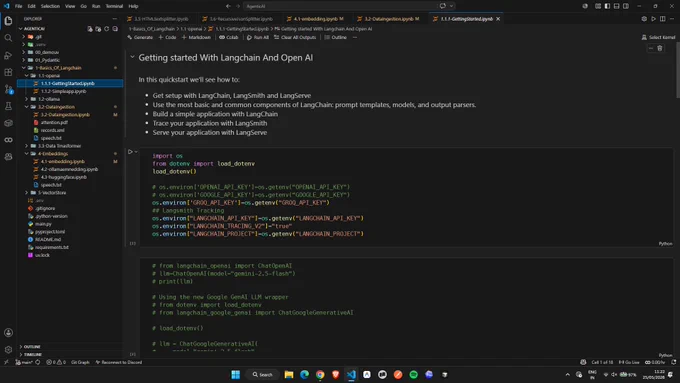Click Git Graph in status bar
This screenshot has width=680, height=383.
click(80, 362)
